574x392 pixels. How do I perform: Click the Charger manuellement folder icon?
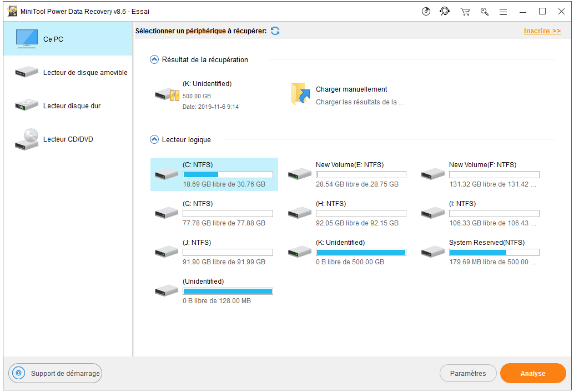point(300,94)
